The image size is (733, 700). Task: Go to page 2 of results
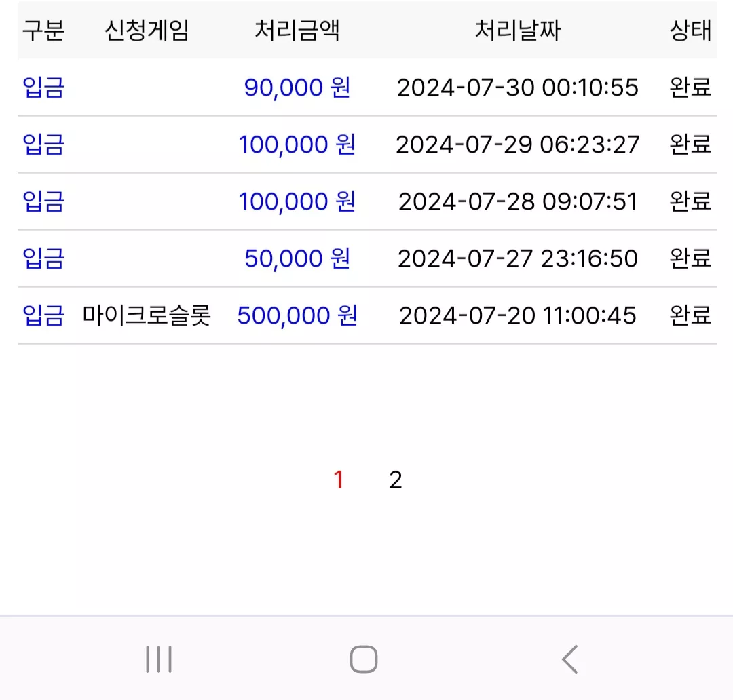click(x=396, y=480)
